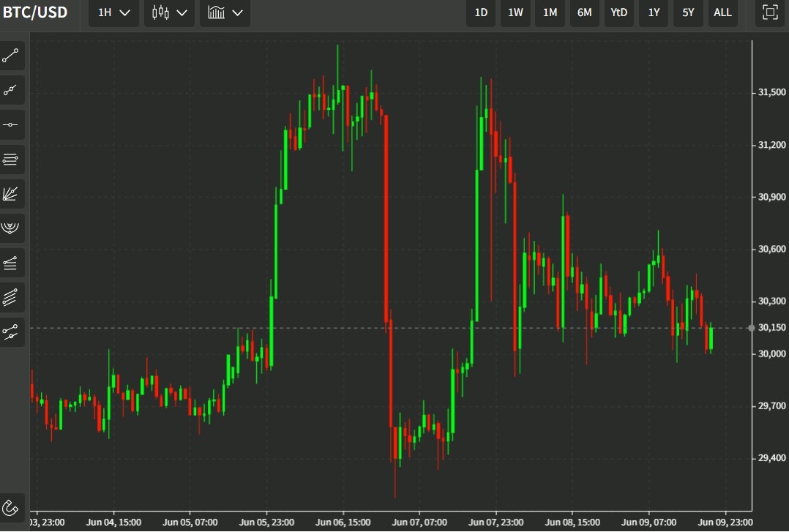Click the 30,000 price axis label

point(772,354)
